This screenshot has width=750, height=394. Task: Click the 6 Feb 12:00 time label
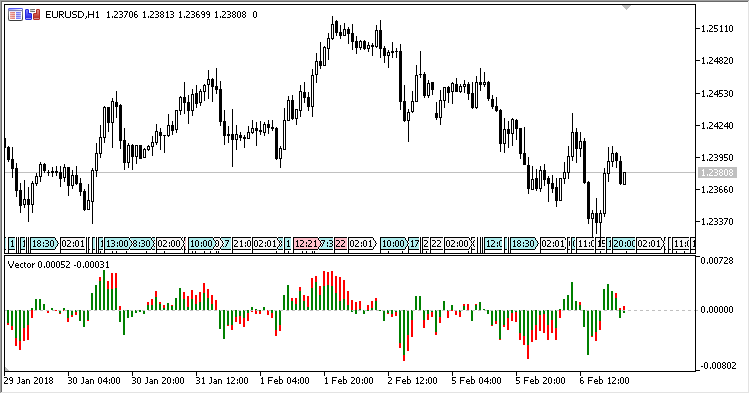[x=605, y=381]
